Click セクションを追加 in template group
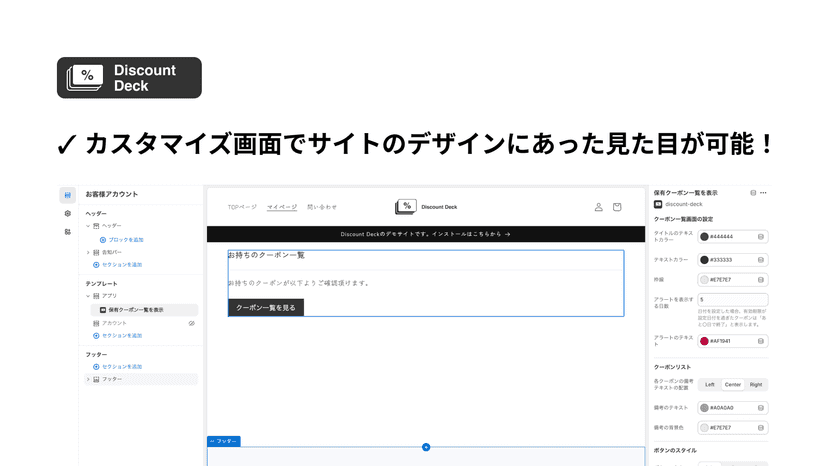 117,335
